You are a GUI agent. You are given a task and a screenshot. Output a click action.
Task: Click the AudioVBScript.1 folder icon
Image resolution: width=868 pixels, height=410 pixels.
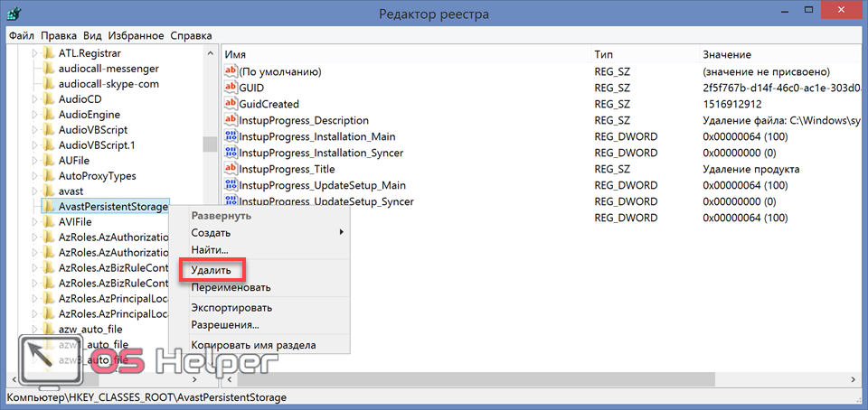pyautogui.click(x=49, y=145)
